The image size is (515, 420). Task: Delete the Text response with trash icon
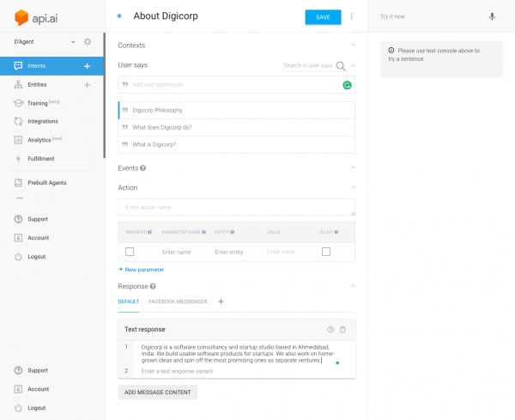342,330
